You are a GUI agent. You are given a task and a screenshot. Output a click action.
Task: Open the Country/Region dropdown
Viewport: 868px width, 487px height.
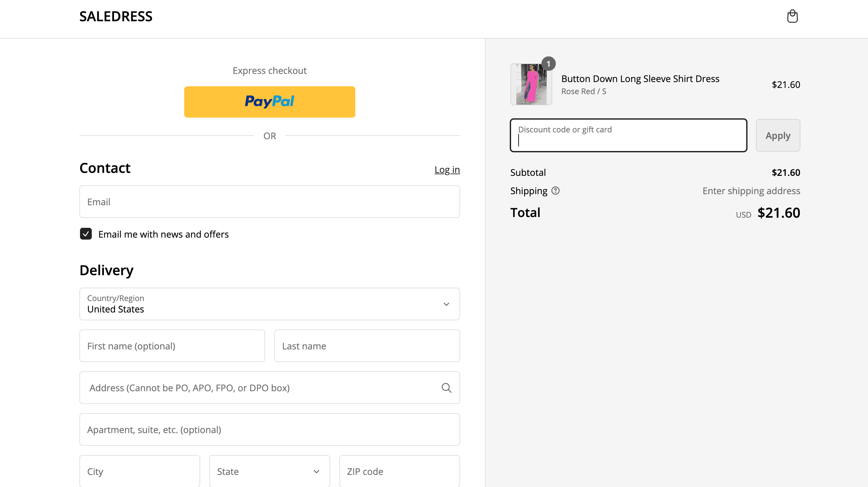tap(269, 304)
